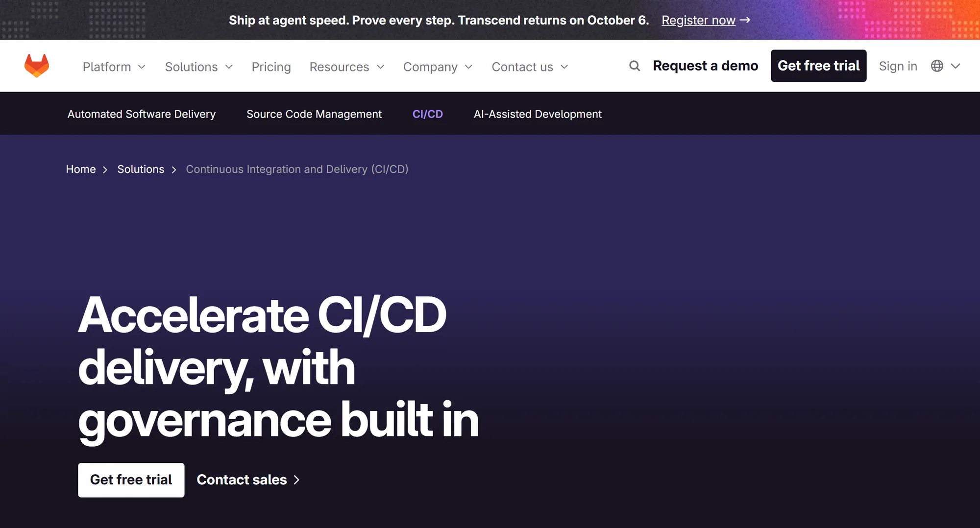
Task: Click the banner text about Transcend October 6
Action: tap(439, 20)
